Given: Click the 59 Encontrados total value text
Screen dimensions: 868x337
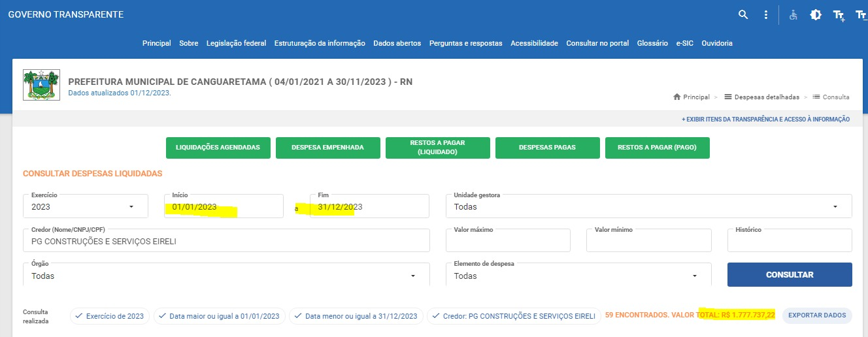Looking at the screenshot, I should point(690,315).
